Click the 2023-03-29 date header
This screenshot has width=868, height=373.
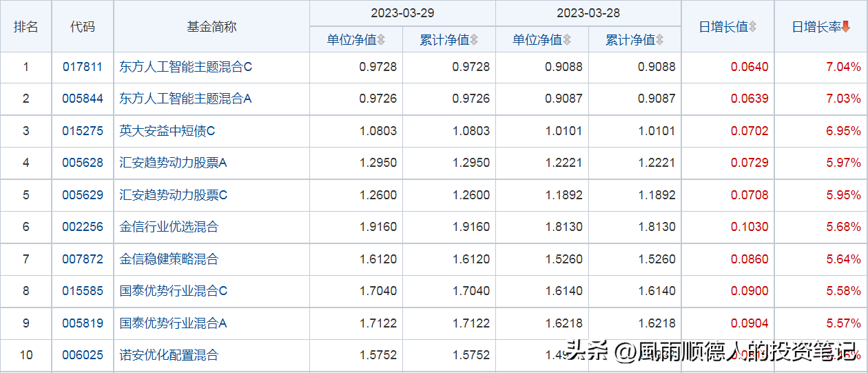coord(402,13)
